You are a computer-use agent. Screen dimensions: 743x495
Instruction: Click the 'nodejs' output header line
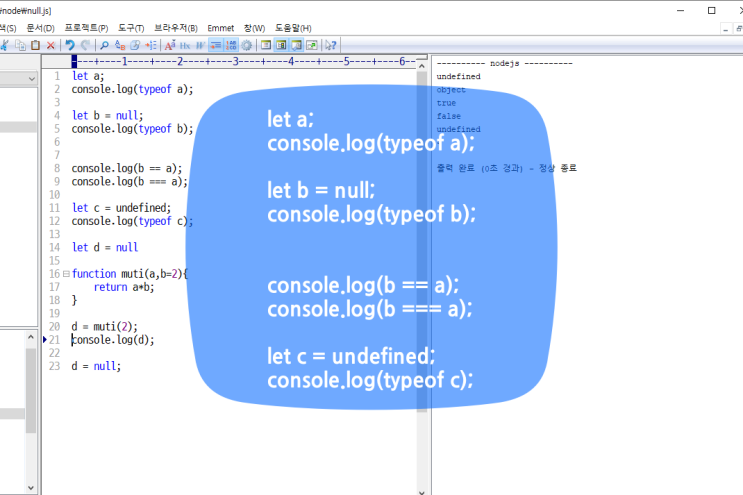[504, 63]
